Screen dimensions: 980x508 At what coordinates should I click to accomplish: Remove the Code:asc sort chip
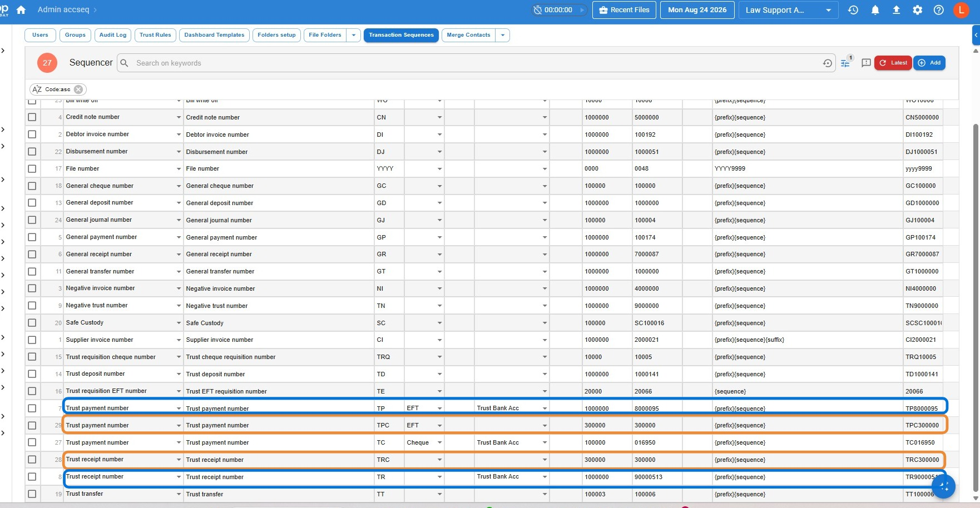[78, 89]
